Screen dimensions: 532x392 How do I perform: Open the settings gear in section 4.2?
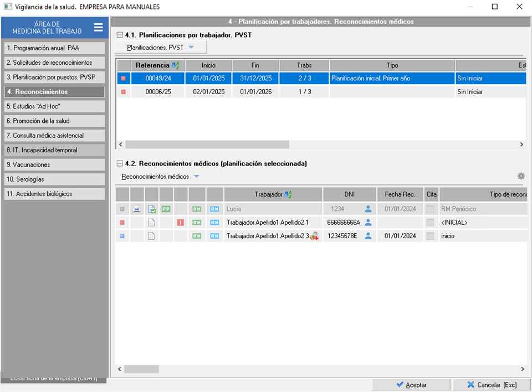pos(520,176)
